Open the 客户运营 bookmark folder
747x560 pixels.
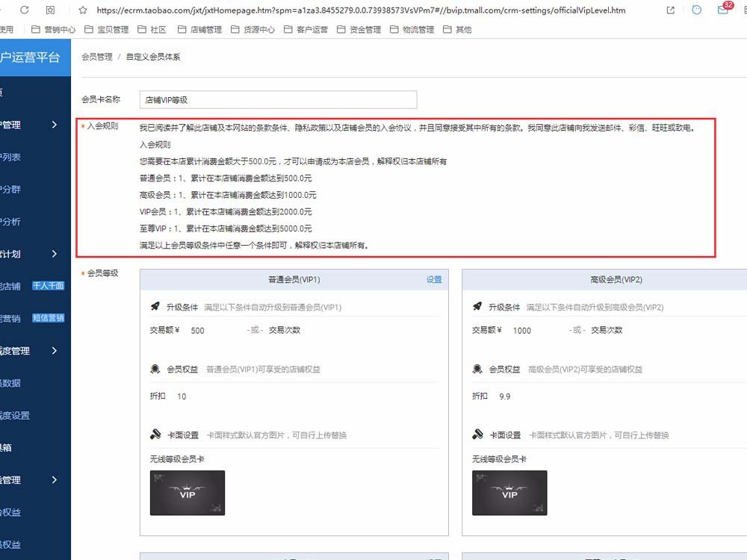(x=306, y=30)
